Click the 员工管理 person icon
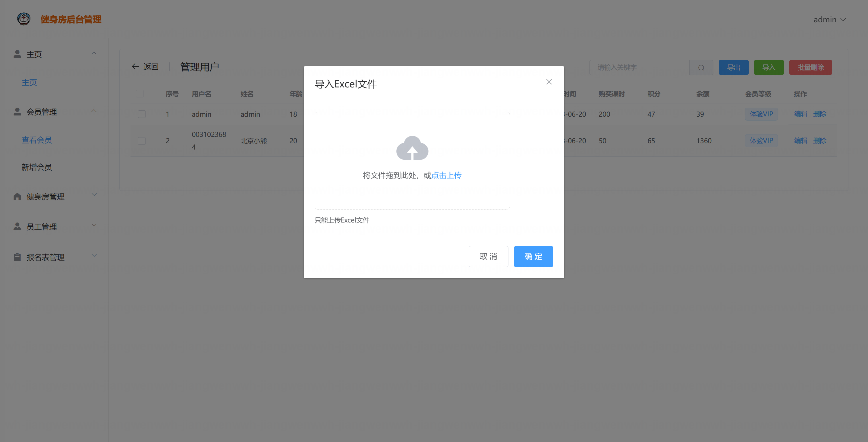Viewport: 868px width, 442px height. point(17,226)
